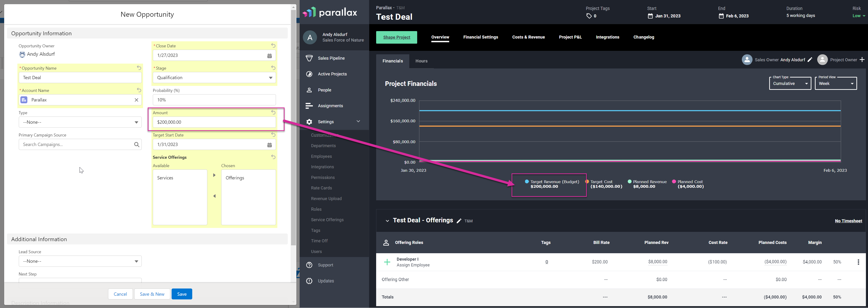Viewport: 868px width, 308px height.
Task: Switch to the Hours sub-tab
Action: pos(421,61)
